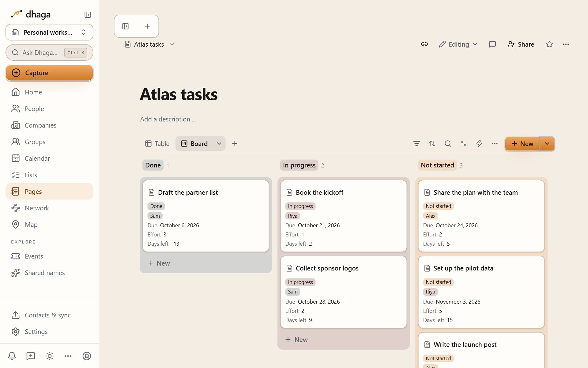
Task: Open the Editing mode dropdown
Action: [x=458, y=44]
